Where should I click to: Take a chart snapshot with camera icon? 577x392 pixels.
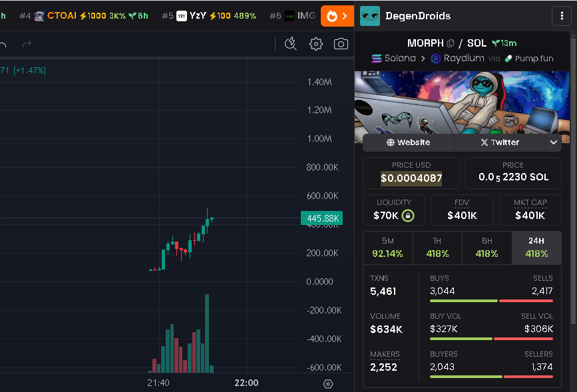pos(341,44)
